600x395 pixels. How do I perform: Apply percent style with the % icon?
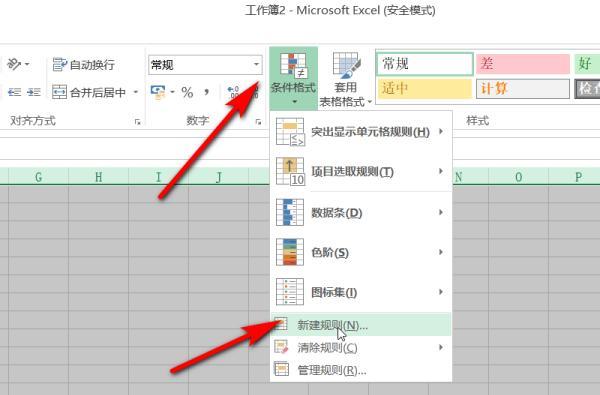pyautogui.click(x=187, y=92)
